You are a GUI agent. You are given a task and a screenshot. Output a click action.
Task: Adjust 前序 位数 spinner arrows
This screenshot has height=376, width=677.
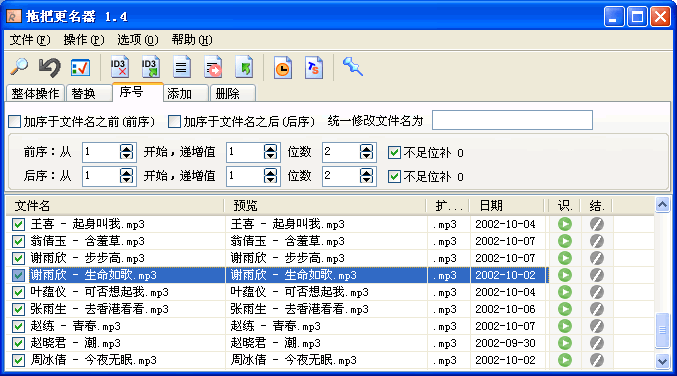(366, 152)
